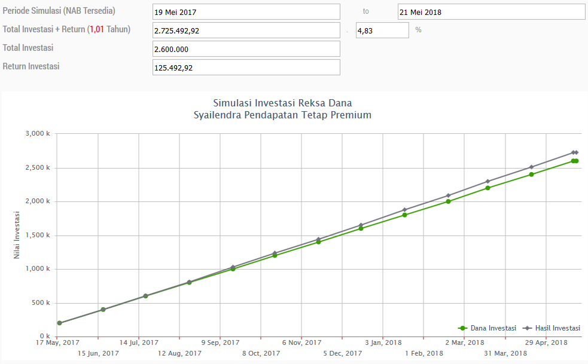This screenshot has height=364, width=588.
Task: Select the Total Investasi + Return value field
Action: (x=246, y=30)
